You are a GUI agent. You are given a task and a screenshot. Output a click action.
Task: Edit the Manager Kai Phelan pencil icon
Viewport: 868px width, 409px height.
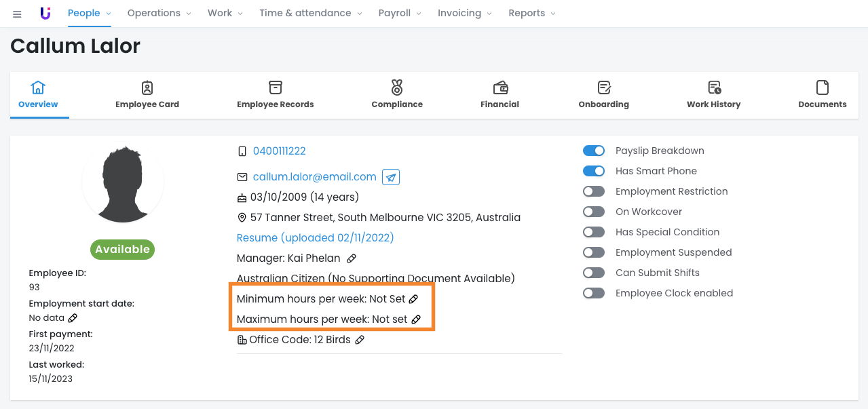click(x=352, y=258)
